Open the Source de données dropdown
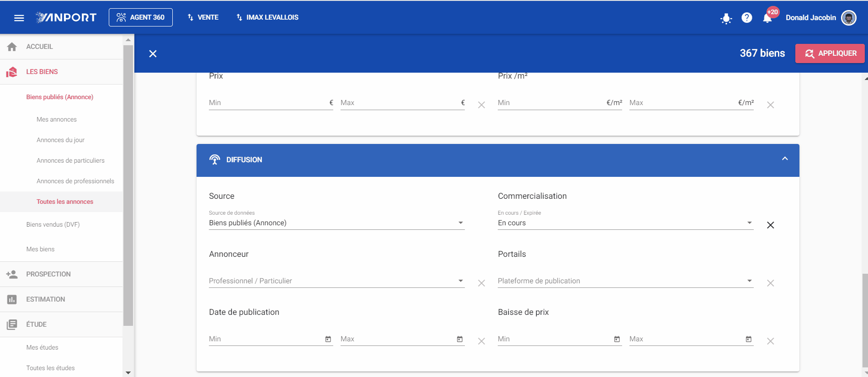 pyautogui.click(x=337, y=223)
